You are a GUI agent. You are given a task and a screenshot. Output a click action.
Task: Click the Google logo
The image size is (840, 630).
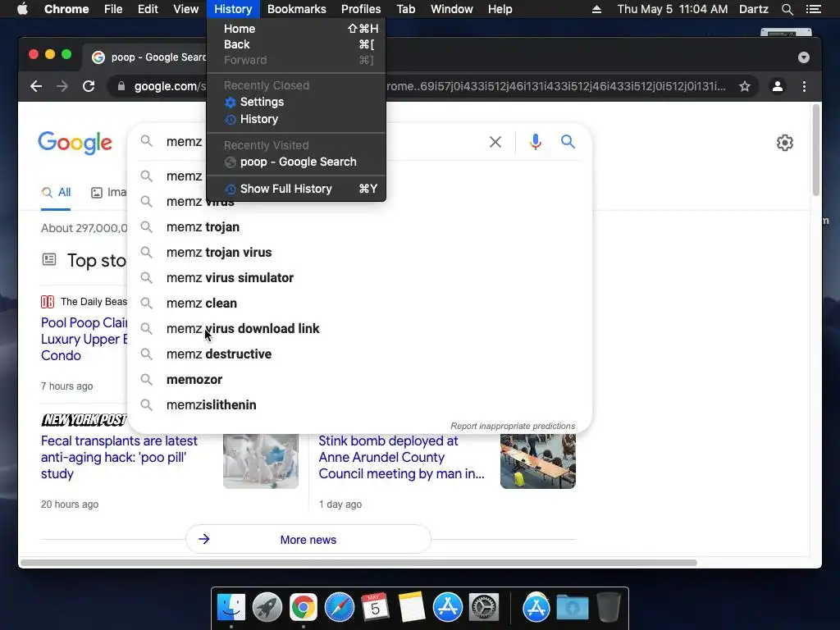pos(75,143)
